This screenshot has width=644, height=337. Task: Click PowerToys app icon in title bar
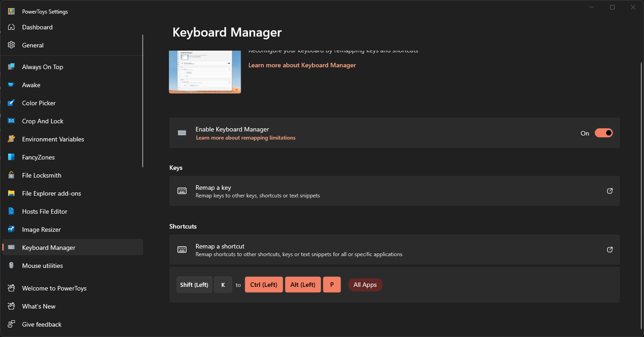point(11,12)
